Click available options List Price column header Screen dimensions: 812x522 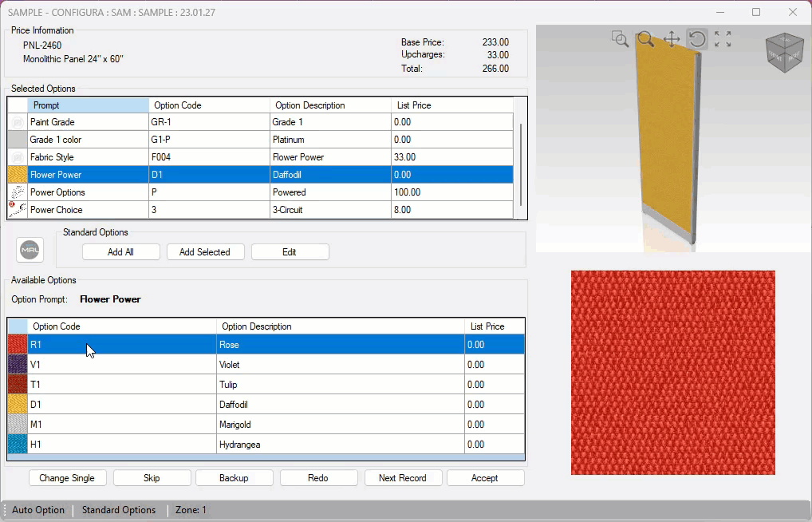[495, 326]
